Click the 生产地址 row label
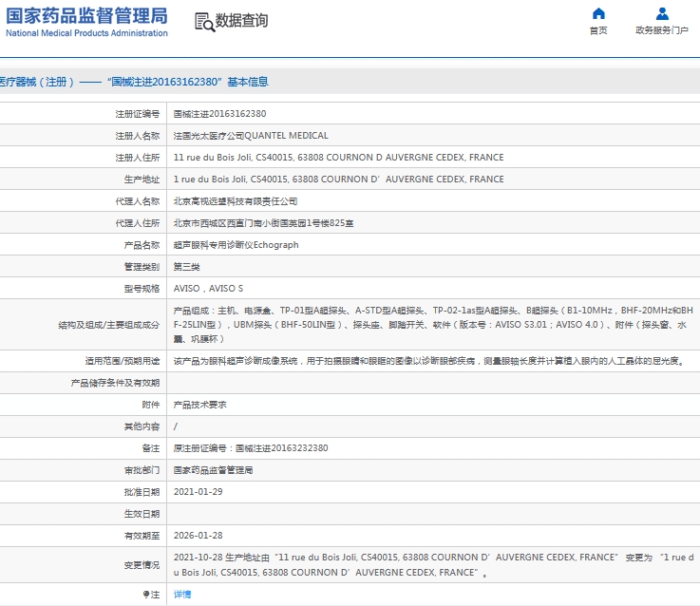 coord(142,180)
